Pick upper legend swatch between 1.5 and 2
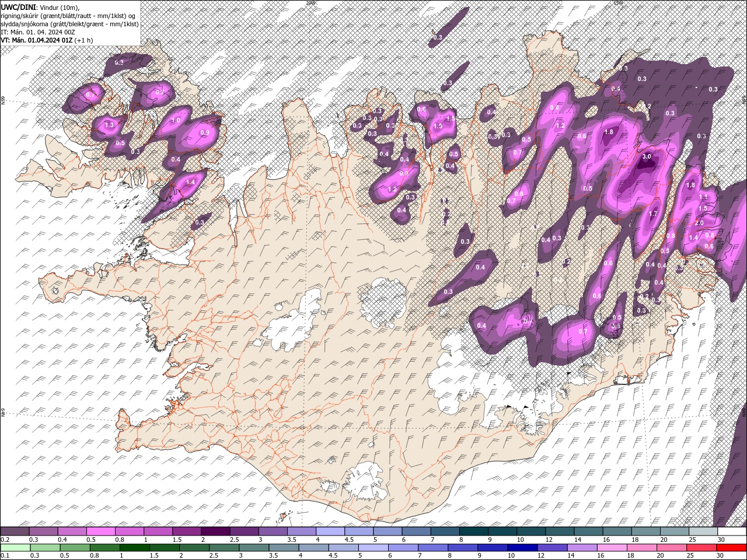The width and height of the screenshot is (747, 560). pyautogui.click(x=187, y=531)
